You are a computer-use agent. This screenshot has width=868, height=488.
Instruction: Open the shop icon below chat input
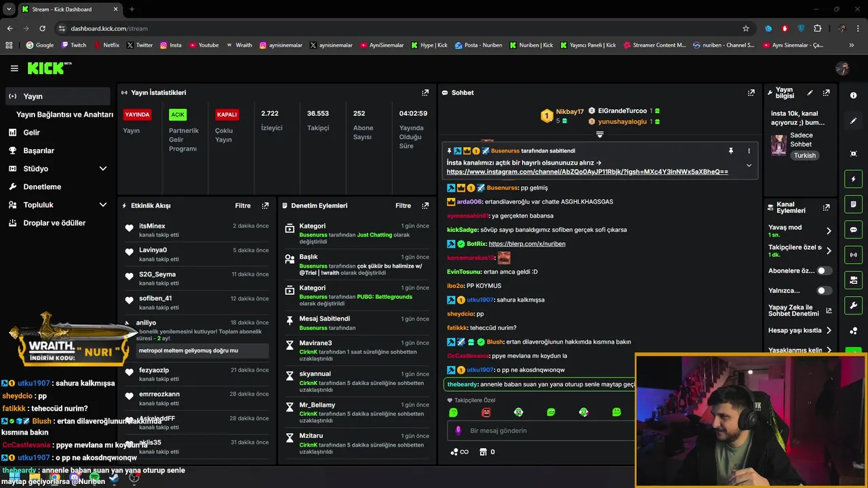(483, 451)
